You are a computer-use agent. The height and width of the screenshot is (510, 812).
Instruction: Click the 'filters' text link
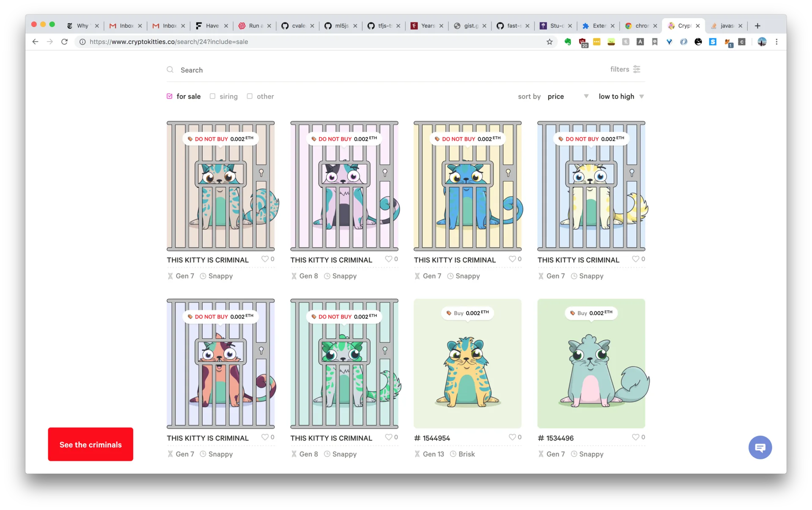coord(620,69)
